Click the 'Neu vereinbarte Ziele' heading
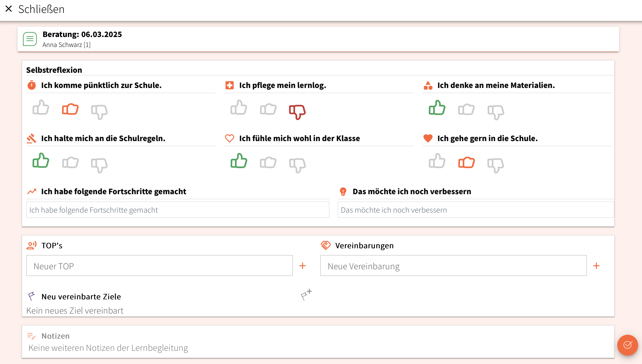The image size is (642, 364). point(81,297)
